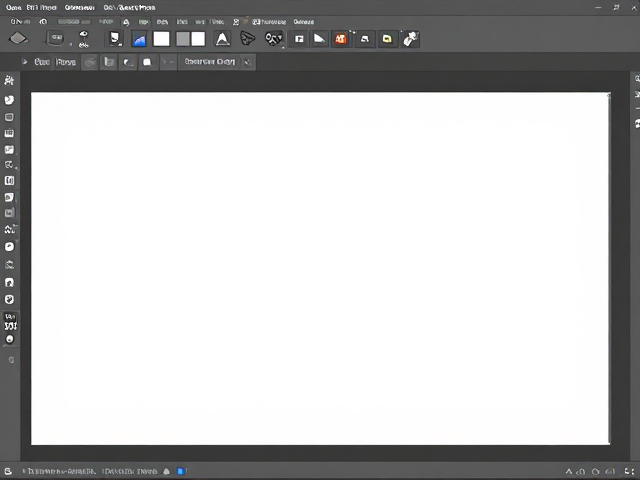Select the topmost tool in the left sidebar
This screenshot has width=640, height=480.
9,80
